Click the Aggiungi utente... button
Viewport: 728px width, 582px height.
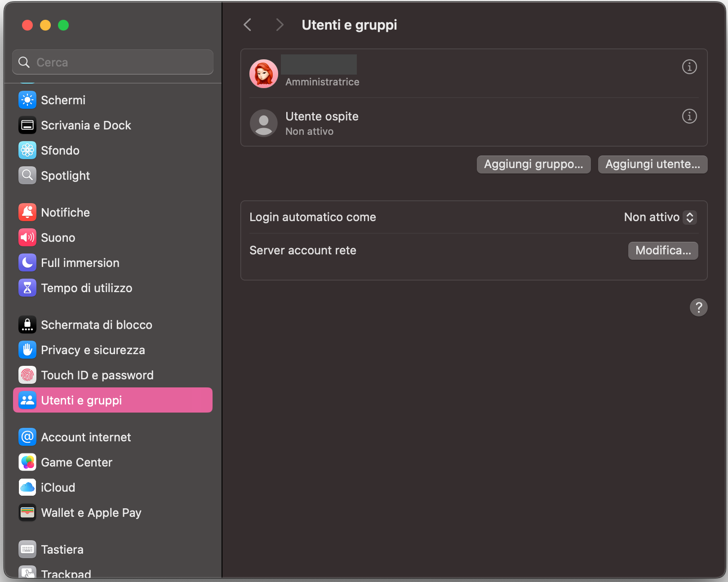click(653, 164)
